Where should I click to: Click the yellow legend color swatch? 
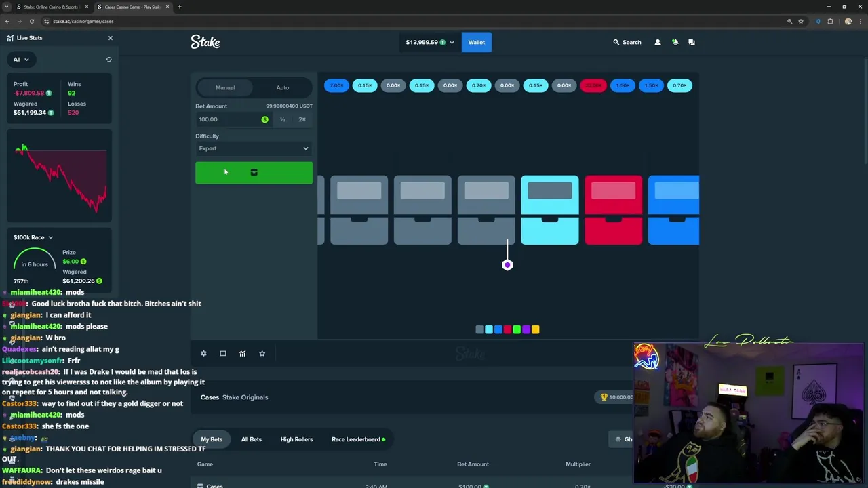535,329
